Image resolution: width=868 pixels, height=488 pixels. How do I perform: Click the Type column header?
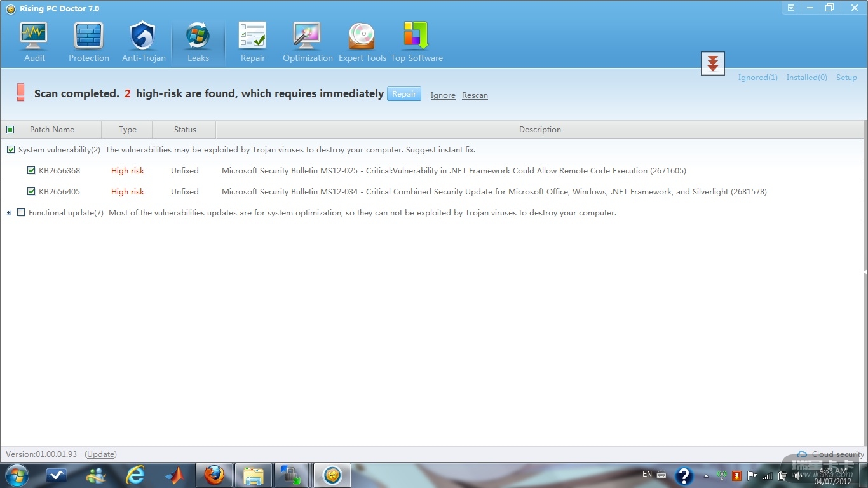click(128, 130)
